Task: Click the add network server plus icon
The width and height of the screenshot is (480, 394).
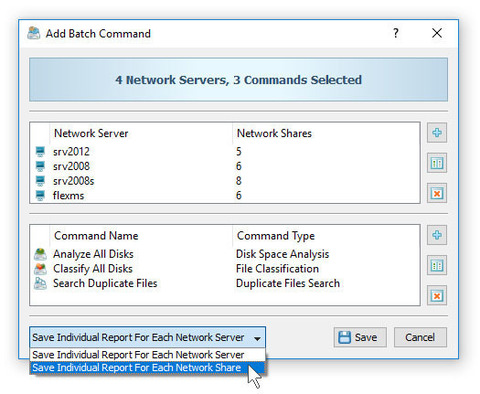Action: tap(437, 133)
